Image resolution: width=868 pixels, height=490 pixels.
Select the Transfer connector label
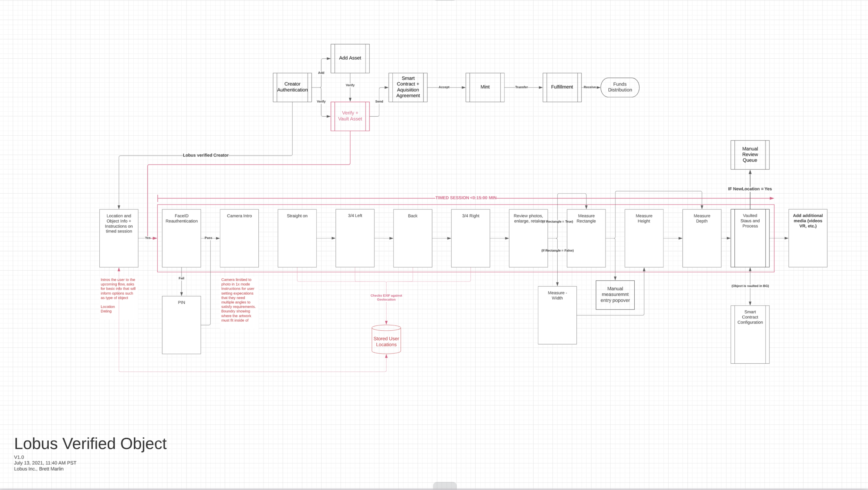coord(521,87)
